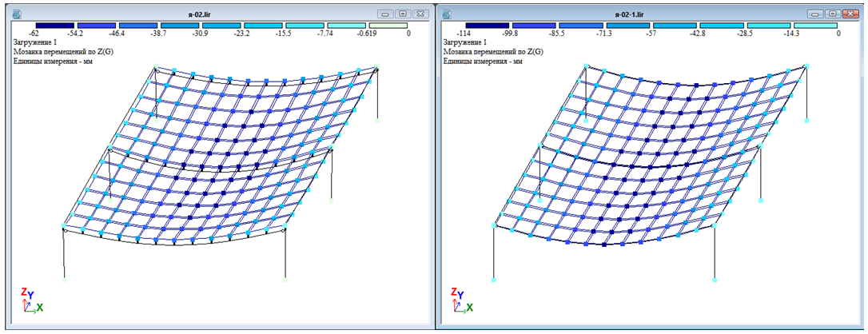Close the я-02-1.lir window
The width and height of the screenshot is (868, 334).
(x=850, y=14)
